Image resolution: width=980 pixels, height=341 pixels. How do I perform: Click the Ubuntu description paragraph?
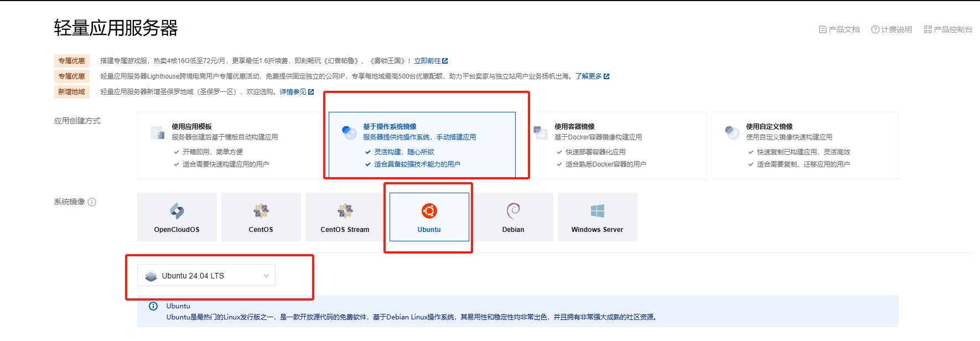[412, 317]
